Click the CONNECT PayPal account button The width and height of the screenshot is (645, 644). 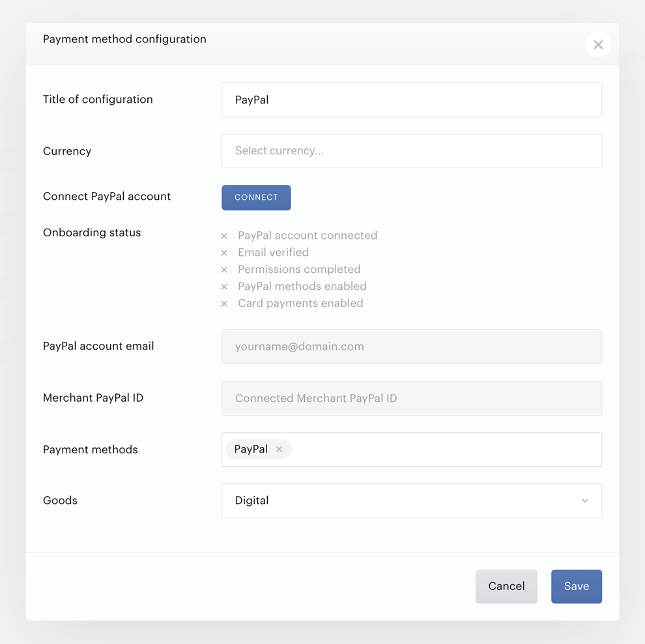tap(256, 197)
